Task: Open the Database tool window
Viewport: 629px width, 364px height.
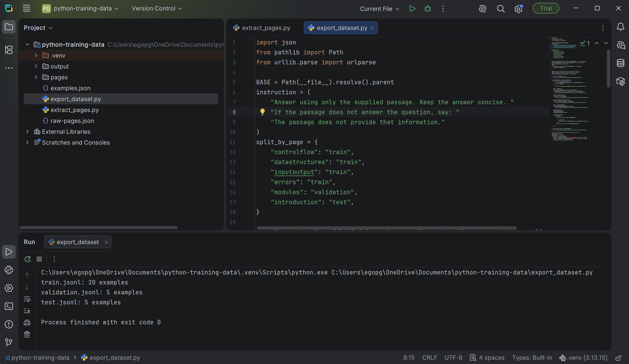Action: pyautogui.click(x=621, y=63)
